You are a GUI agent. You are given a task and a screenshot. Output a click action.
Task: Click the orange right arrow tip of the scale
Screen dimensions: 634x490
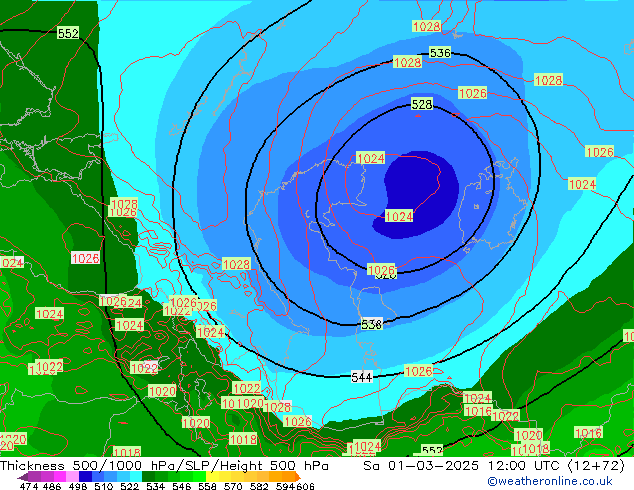[x=299, y=477]
